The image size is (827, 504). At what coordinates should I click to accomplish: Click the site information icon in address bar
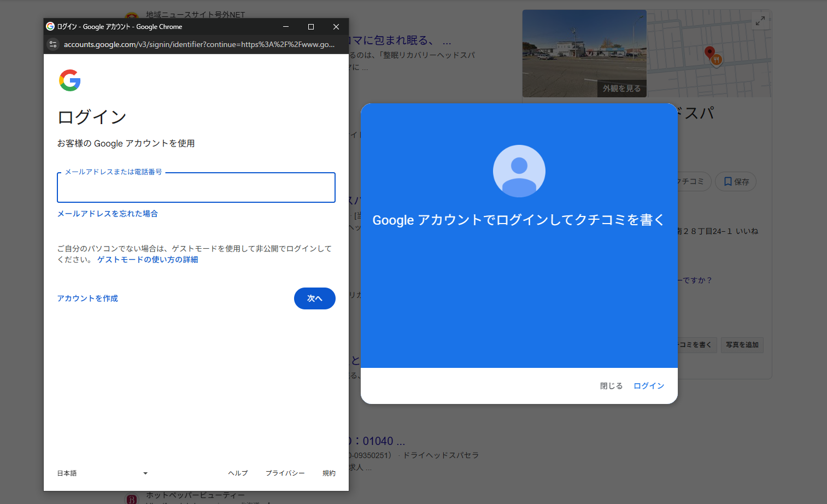coord(53,44)
